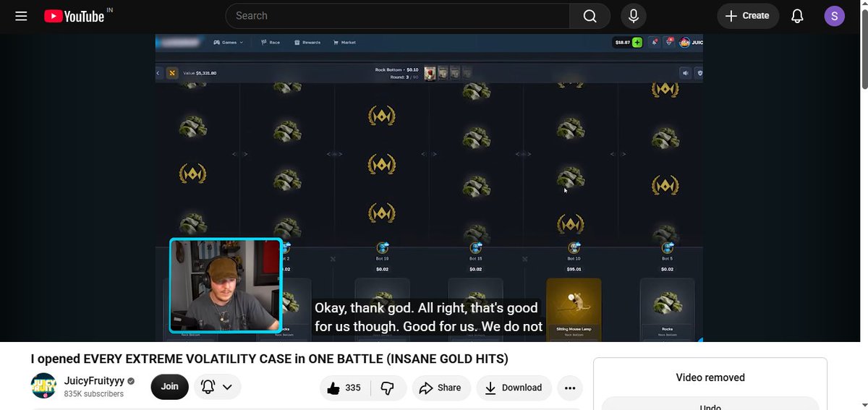Share this video
The height and width of the screenshot is (410, 868).
click(441, 388)
